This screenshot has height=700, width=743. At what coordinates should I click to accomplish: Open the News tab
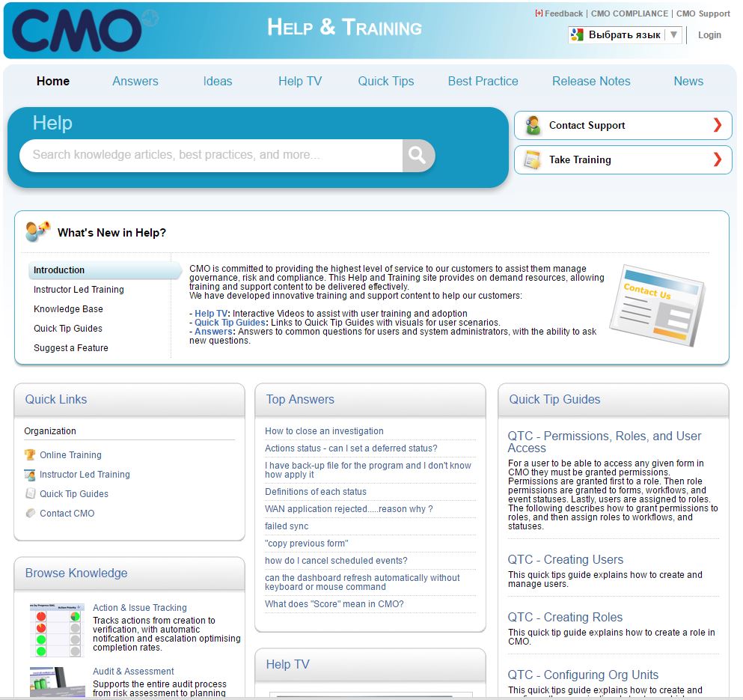click(x=688, y=81)
